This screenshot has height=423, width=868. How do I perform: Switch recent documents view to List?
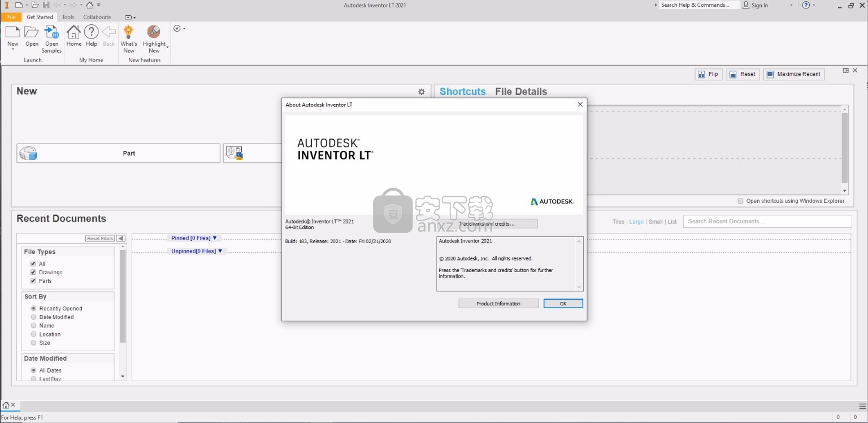pos(672,222)
